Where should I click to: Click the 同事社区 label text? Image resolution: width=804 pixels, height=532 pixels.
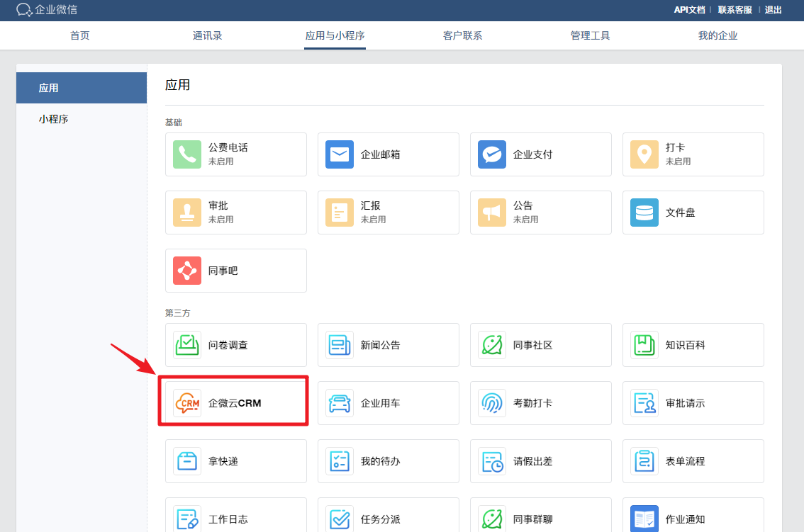(532, 345)
